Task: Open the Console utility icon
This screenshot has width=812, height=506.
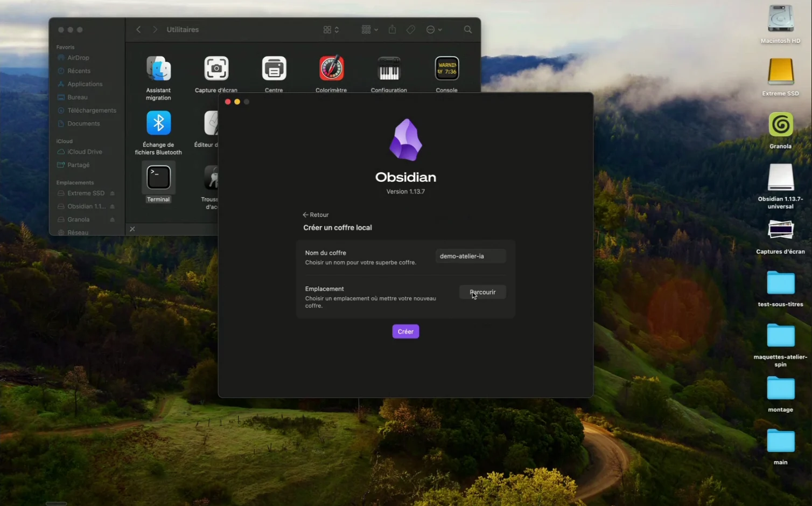Action: coord(446,68)
